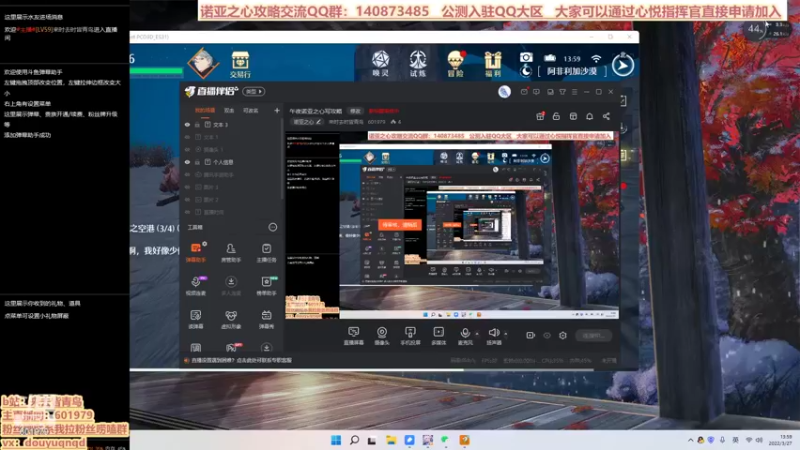
Task: Click 修改 button next to stream title
Action: click(x=355, y=111)
